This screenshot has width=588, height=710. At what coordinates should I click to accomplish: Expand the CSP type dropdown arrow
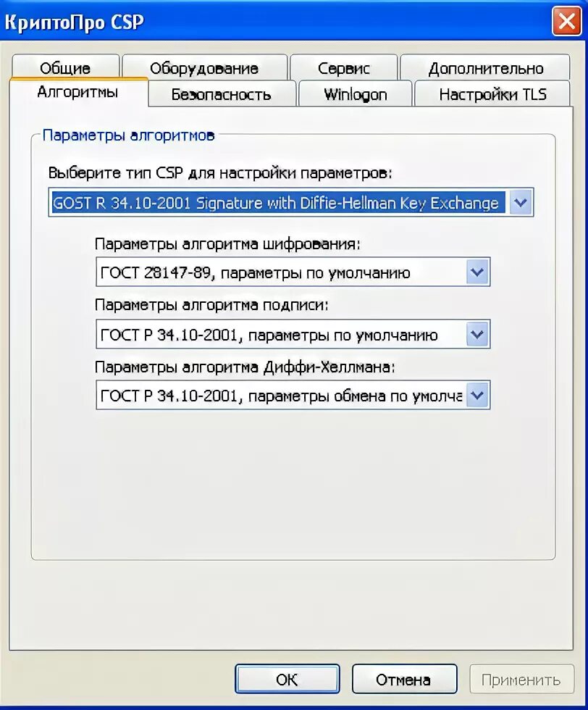click(521, 202)
